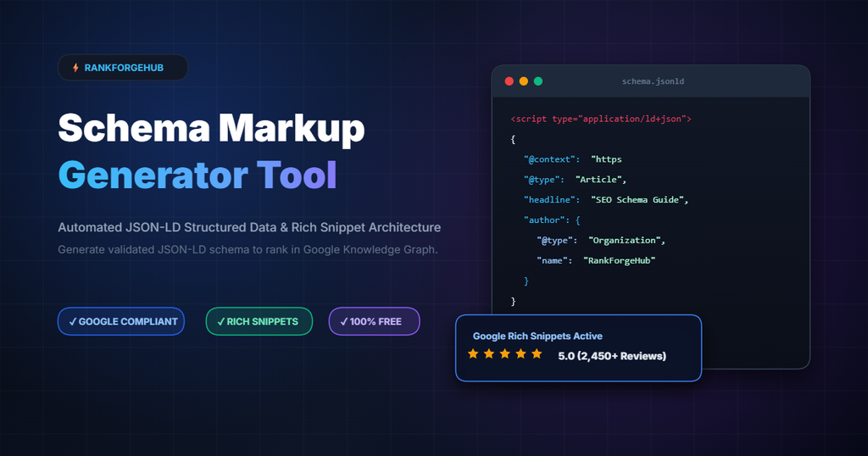Click the checkmark in Google Compliant badge
The image size is (868, 456).
coord(73,321)
